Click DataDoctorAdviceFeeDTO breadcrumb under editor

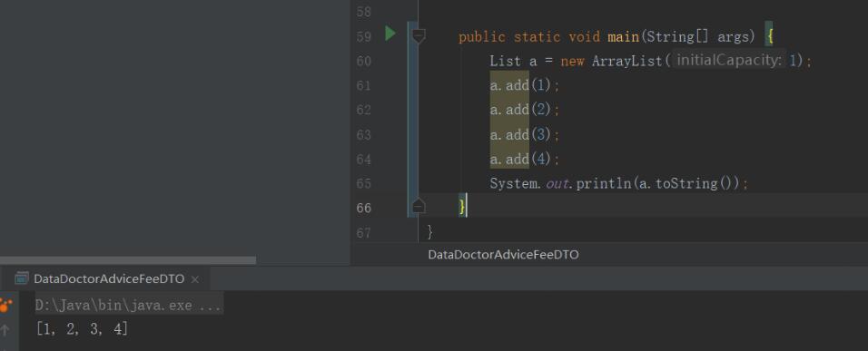click(503, 255)
